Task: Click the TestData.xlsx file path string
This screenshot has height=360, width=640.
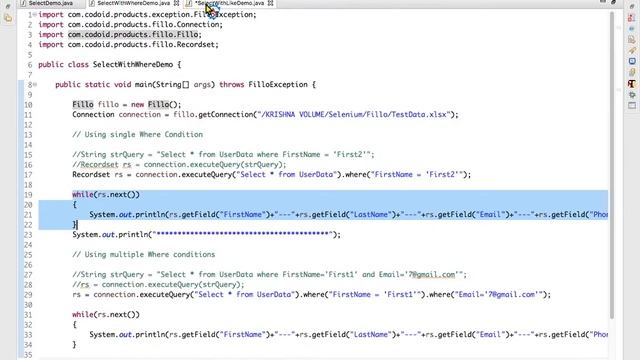Action: [x=354, y=115]
